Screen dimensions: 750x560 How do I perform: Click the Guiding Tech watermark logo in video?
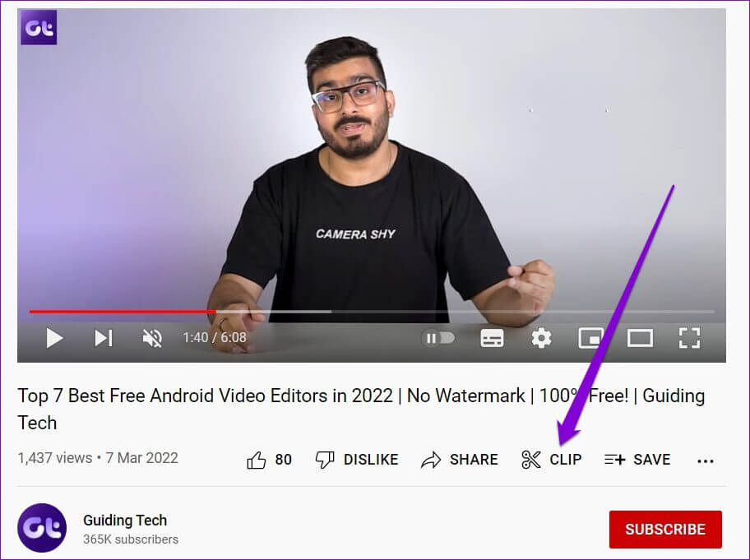point(39,27)
